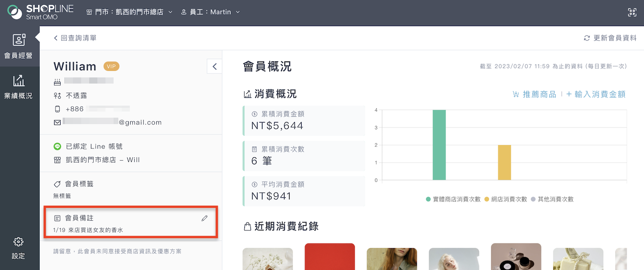Image resolution: width=644 pixels, height=270 pixels.
Task: Open the soap bar product thumbnail
Action: (578, 259)
